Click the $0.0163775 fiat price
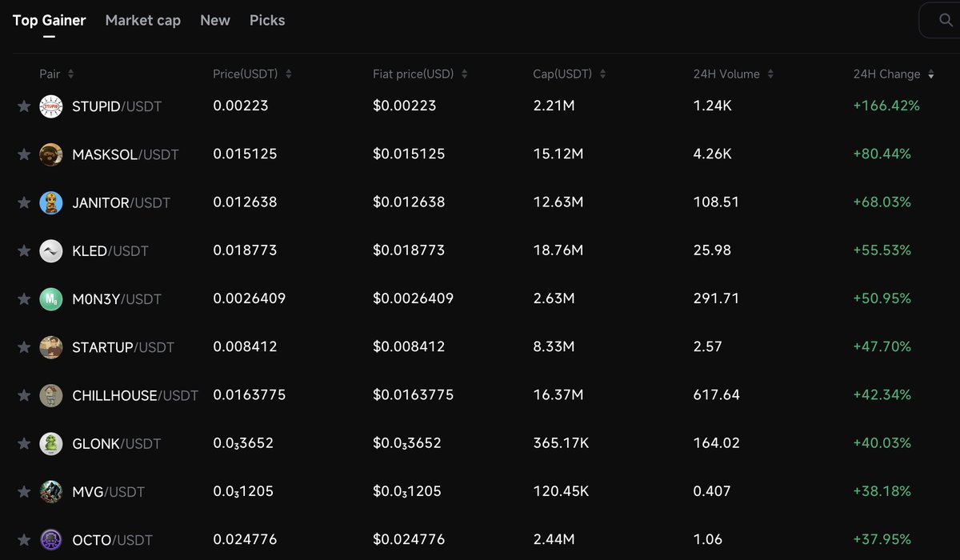This screenshot has height=560, width=960. [414, 394]
